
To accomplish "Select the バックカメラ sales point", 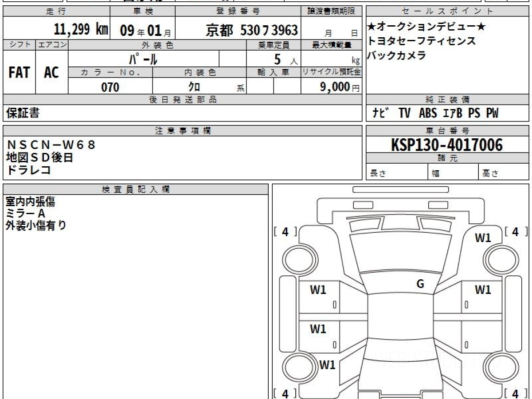I will point(396,55).
